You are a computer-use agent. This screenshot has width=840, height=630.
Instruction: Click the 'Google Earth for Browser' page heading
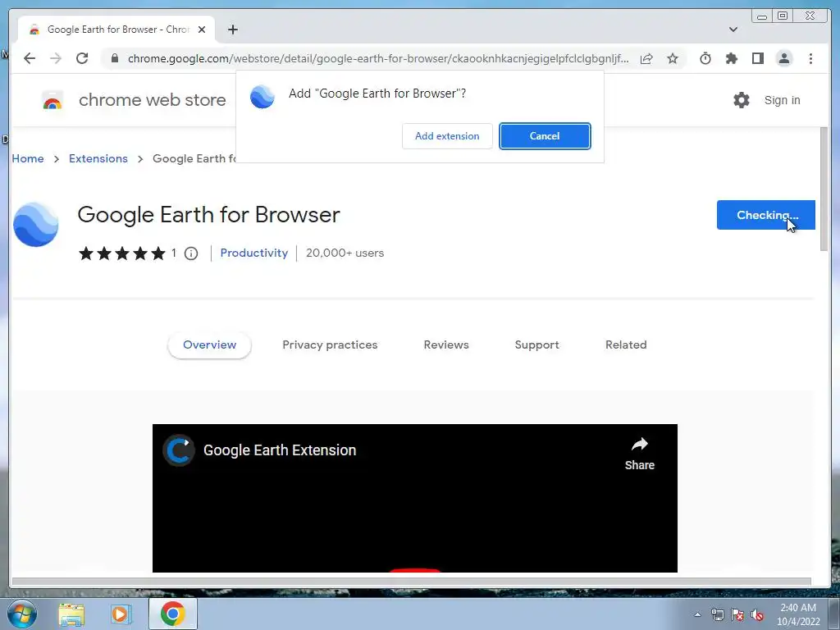[208, 215]
